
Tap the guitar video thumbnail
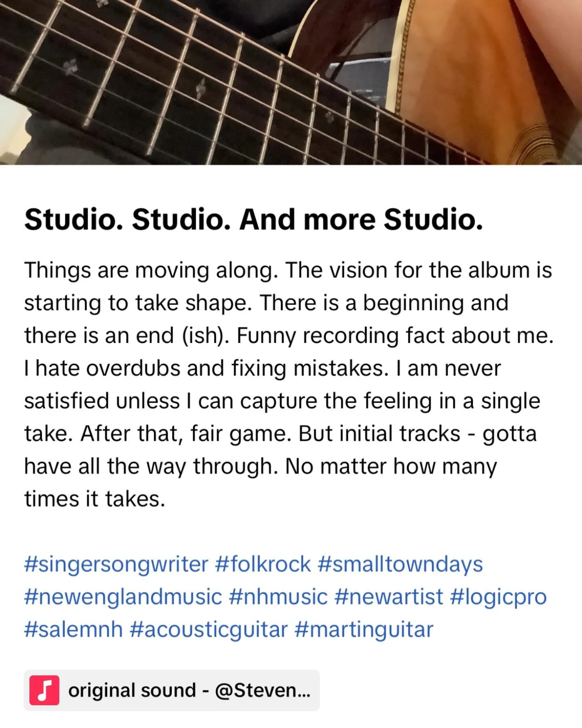(x=291, y=82)
